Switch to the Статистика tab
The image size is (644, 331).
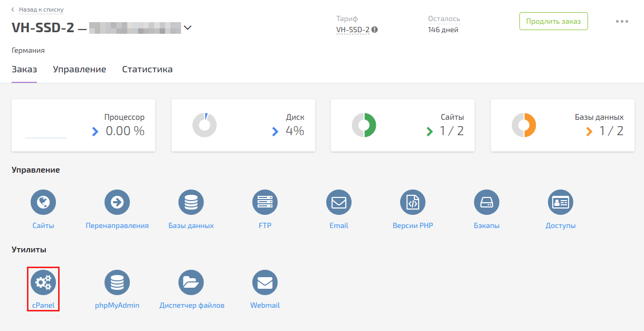[147, 70]
